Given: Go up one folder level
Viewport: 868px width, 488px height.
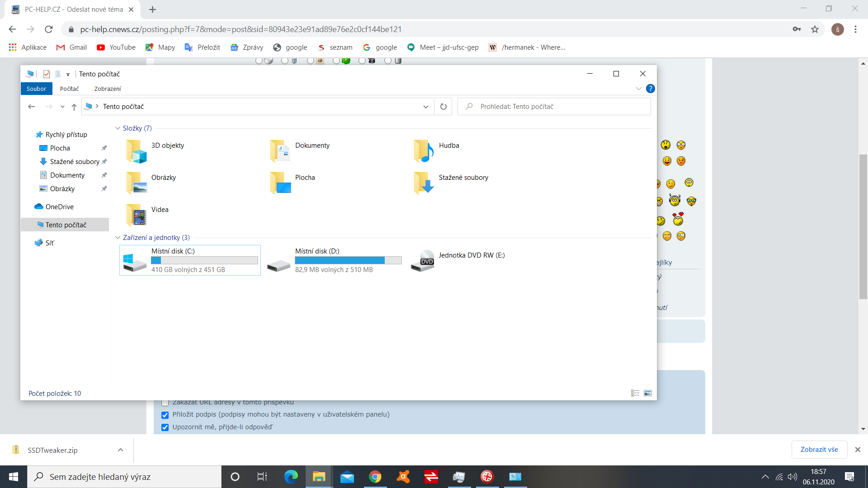Looking at the screenshot, I should coord(74,107).
